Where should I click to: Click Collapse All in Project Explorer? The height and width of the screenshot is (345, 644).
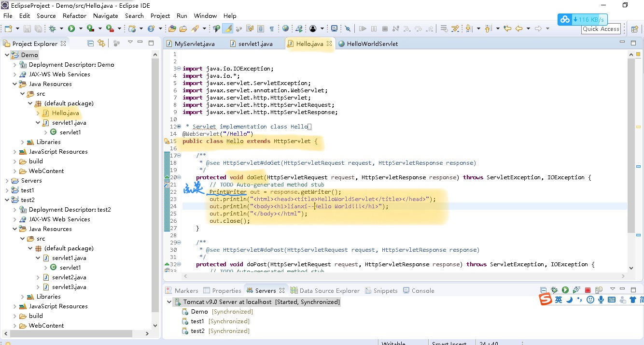click(90, 43)
